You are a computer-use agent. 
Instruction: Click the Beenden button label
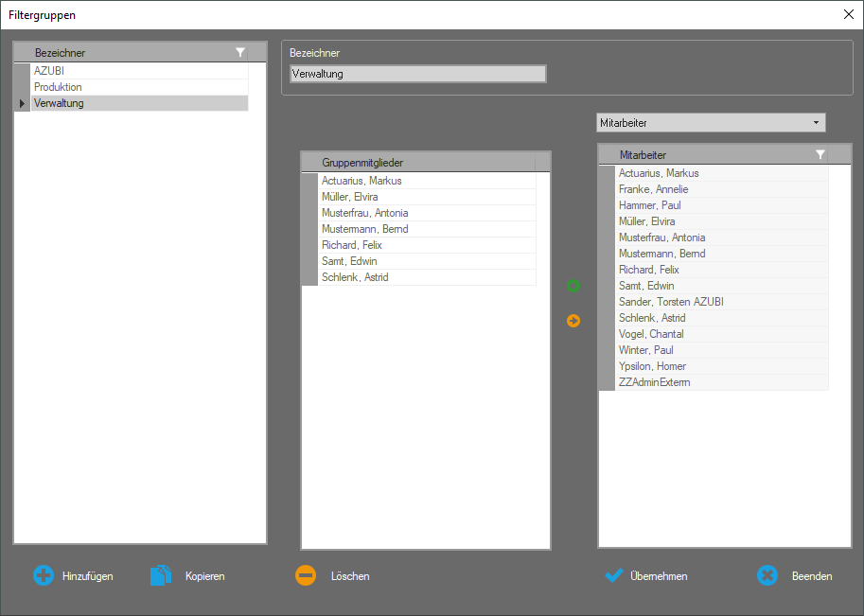(812, 576)
